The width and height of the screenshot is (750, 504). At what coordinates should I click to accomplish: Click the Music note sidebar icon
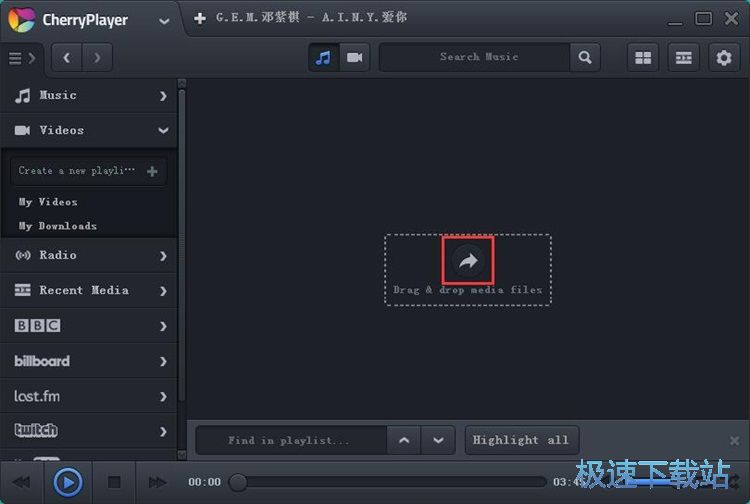pyautogui.click(x=22, y=96)
